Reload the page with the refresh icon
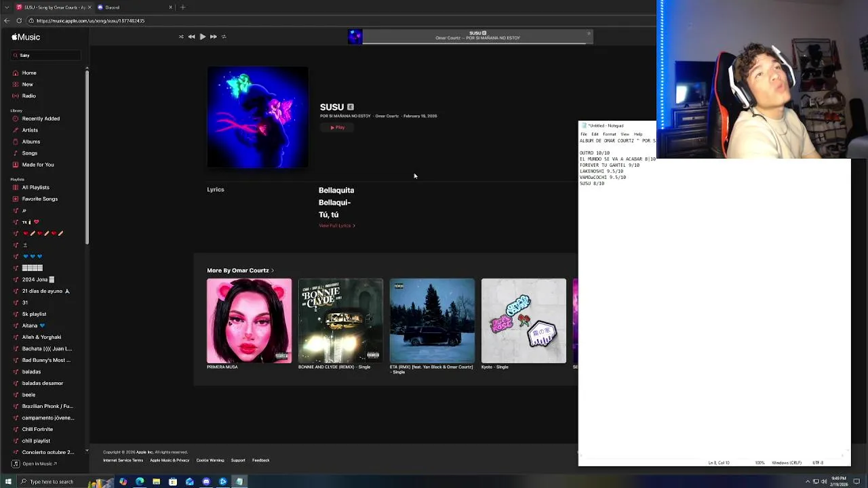Image resolution: width=868 pixels, height=488 pixels. tap(20, 20)
